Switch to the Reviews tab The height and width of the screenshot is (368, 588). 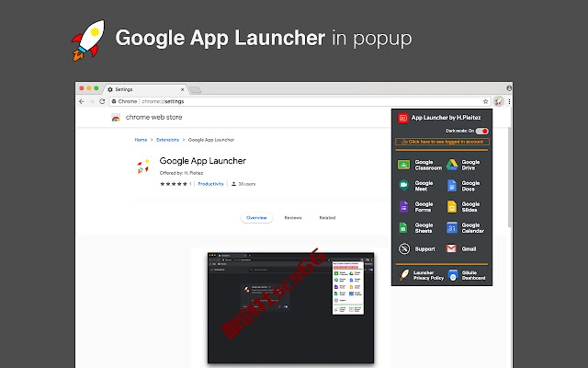pos(293,218)
